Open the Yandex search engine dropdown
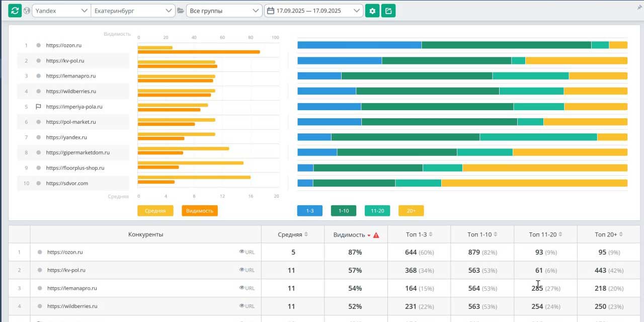 [61, 11]
